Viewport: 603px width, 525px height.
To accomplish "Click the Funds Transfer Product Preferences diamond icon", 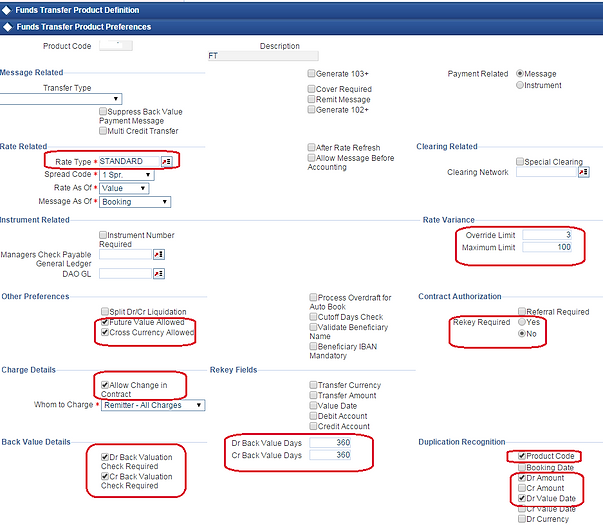I will point(7,27).
